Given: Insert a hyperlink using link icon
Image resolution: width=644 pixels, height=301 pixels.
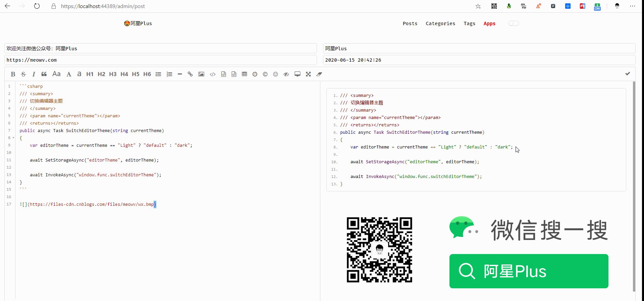Looking at the screenshot, I should [x=190, y=74].
